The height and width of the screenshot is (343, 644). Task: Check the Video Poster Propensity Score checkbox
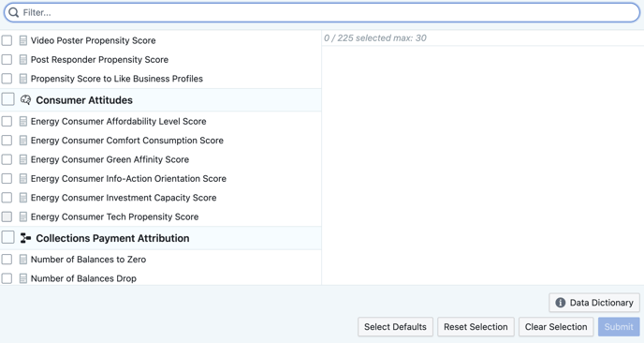(7, 40)
